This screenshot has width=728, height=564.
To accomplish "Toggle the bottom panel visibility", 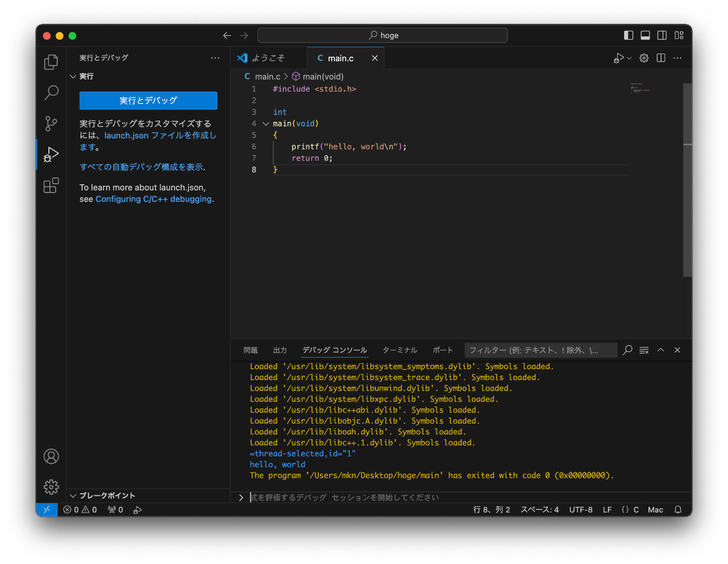I will point(645,35).
